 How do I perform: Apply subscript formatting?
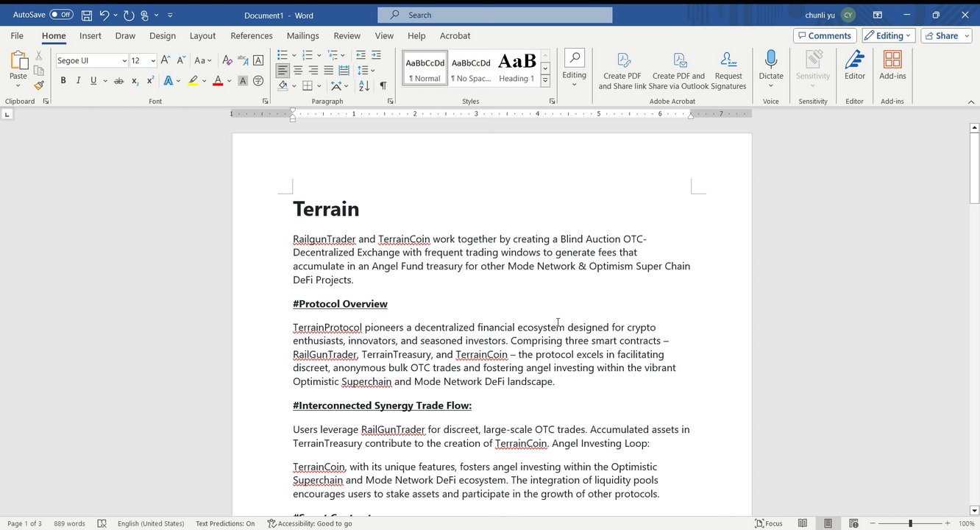tap(135, 81)
